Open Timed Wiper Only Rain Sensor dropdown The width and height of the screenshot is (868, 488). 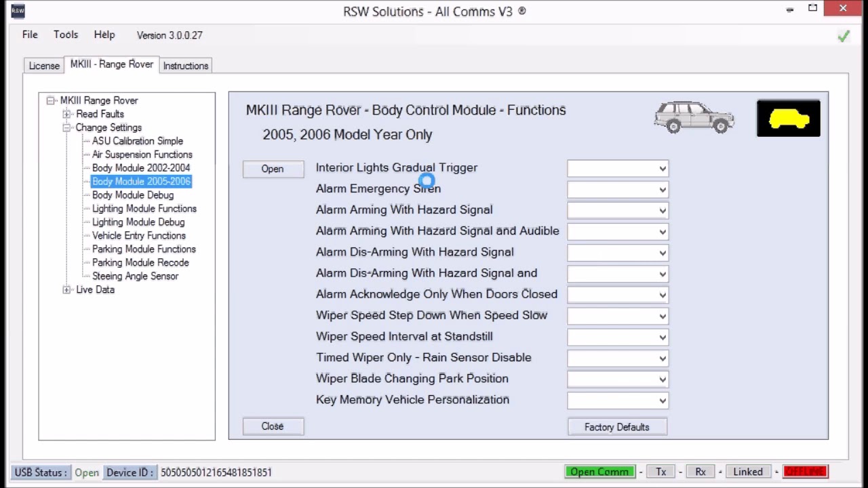point(618,358)
